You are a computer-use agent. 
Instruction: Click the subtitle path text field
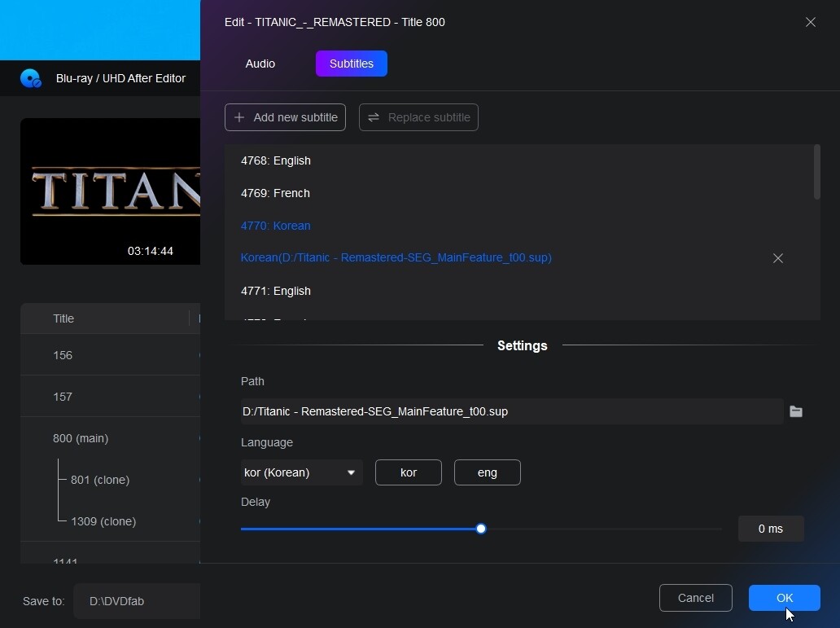[x=510, y=411]
